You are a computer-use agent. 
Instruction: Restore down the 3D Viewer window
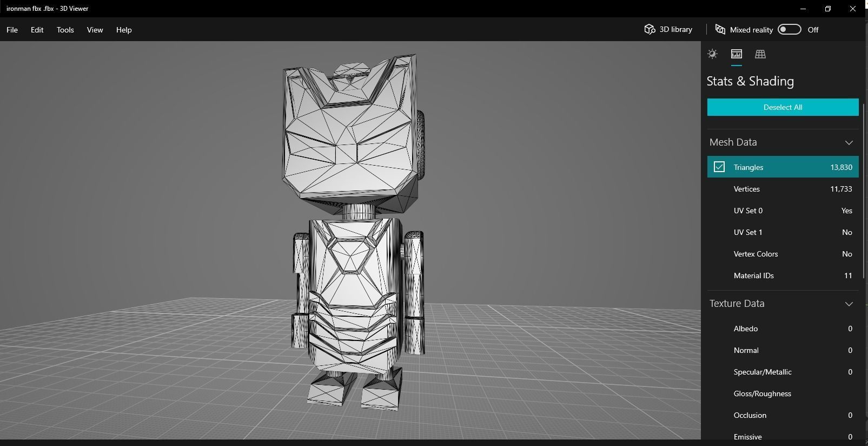pyautogui.click(x=828, y=9)
